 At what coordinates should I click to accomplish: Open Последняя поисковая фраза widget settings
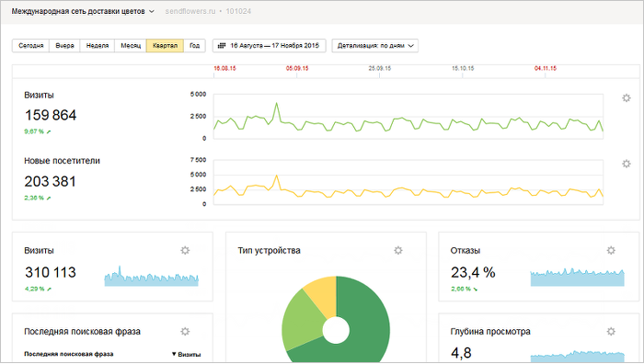[185, 331]
